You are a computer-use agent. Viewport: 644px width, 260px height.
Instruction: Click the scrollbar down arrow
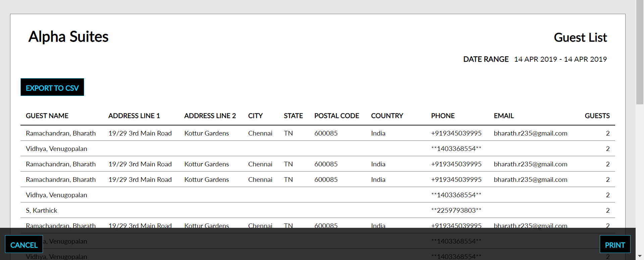640,256
